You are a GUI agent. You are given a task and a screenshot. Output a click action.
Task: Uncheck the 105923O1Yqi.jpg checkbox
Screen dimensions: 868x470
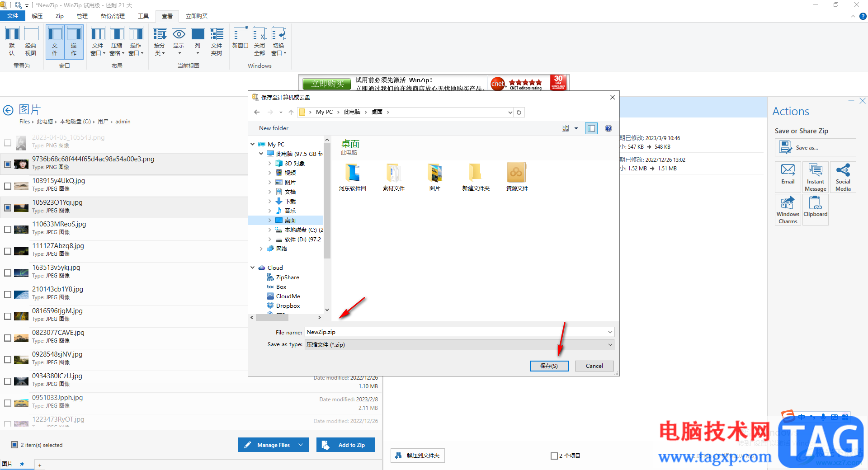pyautogui.click(x=8, y=208)
